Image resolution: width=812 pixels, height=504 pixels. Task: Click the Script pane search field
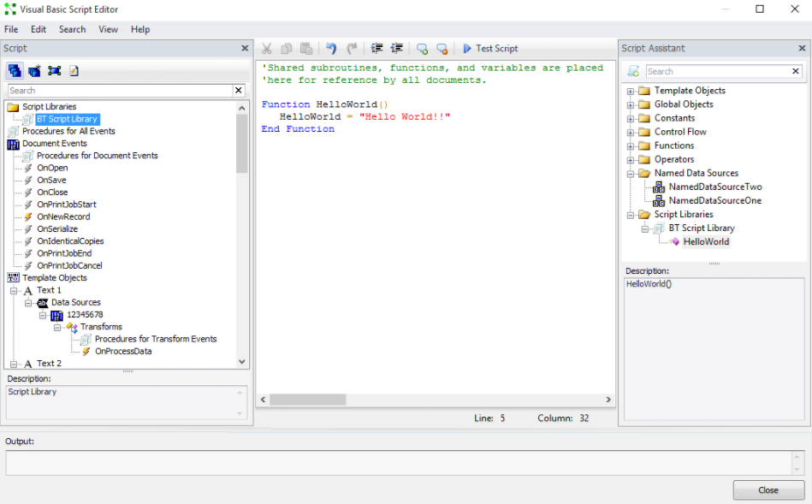click(120, 90)
